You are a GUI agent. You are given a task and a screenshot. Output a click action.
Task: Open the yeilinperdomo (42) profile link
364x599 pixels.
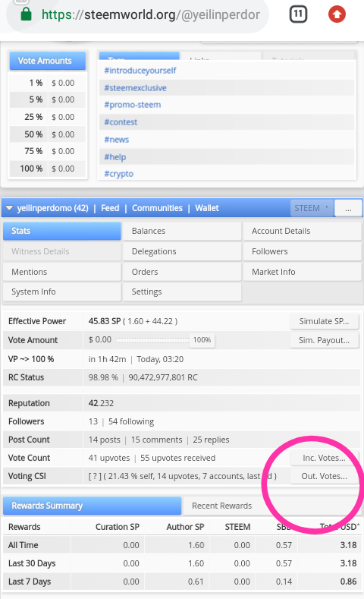[x=52, y=208]
